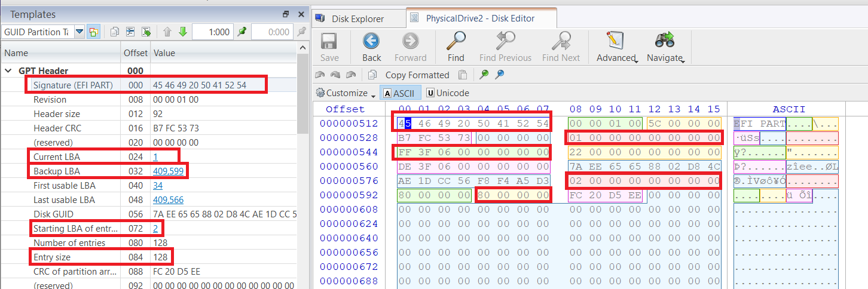Toggle Unicode display mode
The image size is (868, 289).
447,93
